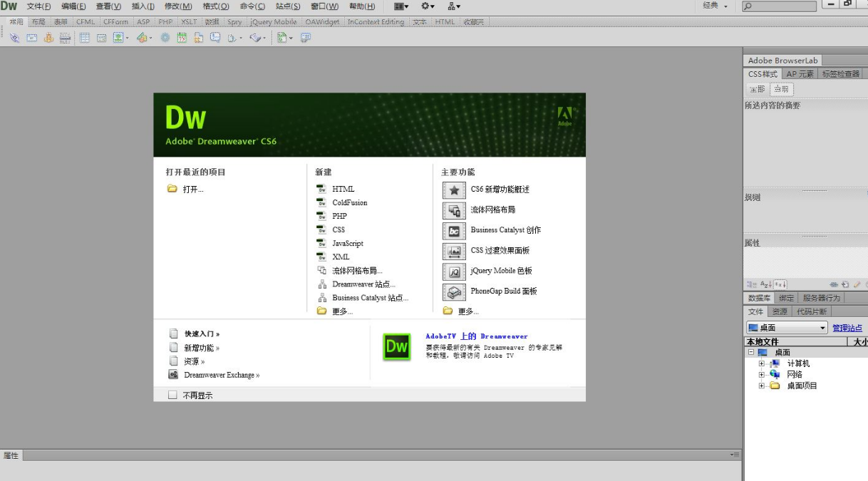The height and width of the screenshot is (481, 868).
Task: Open the 快速入门 » link
Action: click(x=202, y=333)
